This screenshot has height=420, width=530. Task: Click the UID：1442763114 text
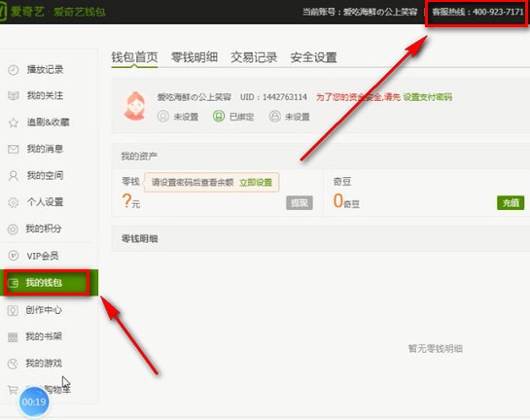pyautogui.click(x=273, y=97)
